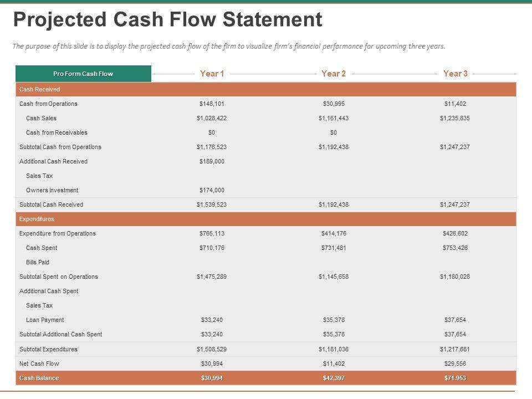Image resolution: width=532 pixels, height=399 pixels.
Task: Select the Year 1 column header
Action: coord(212,74)
